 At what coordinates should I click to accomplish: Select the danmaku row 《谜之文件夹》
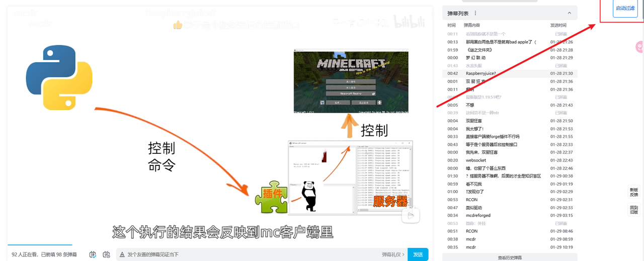pyautogui.click(x=510, y=50)
